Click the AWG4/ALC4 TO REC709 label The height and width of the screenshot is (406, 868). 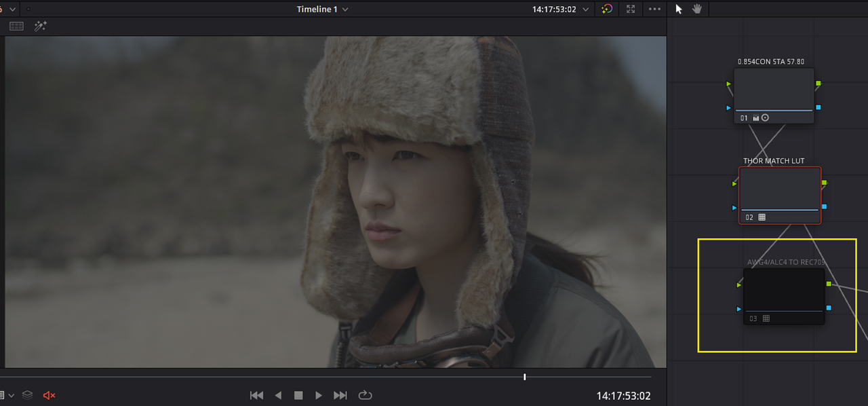(786, 262)
